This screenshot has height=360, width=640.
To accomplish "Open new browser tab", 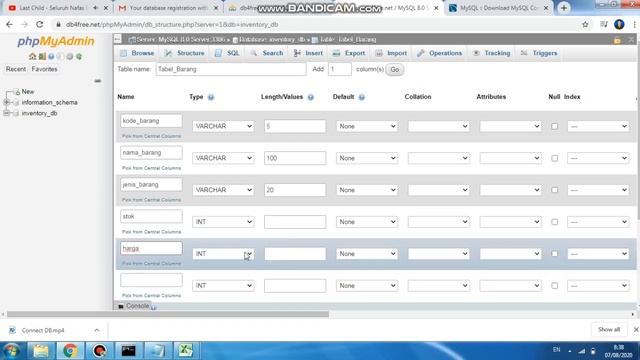I will tap(564, 8).
